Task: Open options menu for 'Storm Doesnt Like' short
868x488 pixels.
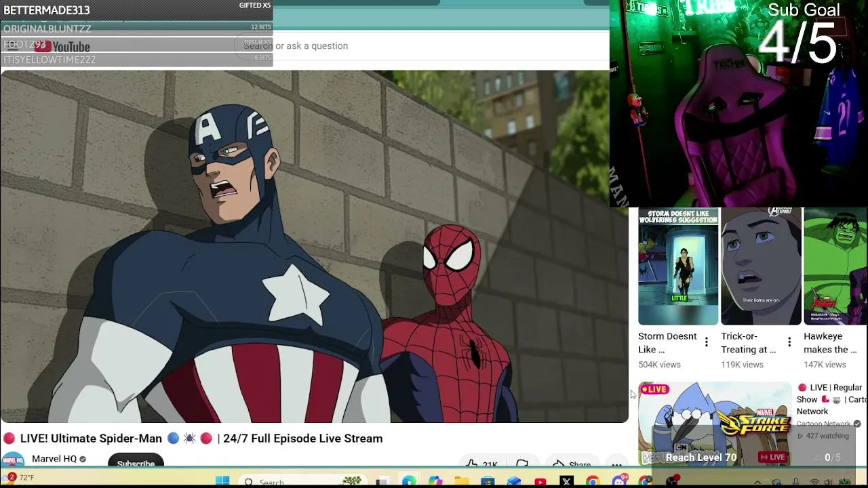Action: point(707,342)
